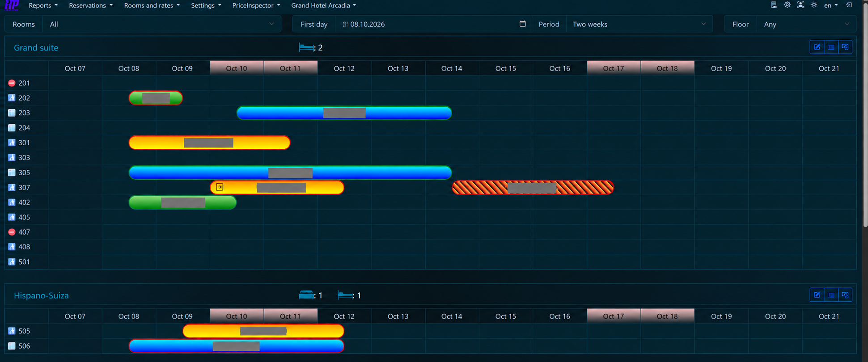Screen dimensions: 868x362
Task: Open the PriceInspector menu
Action: (x=256, y=5)
